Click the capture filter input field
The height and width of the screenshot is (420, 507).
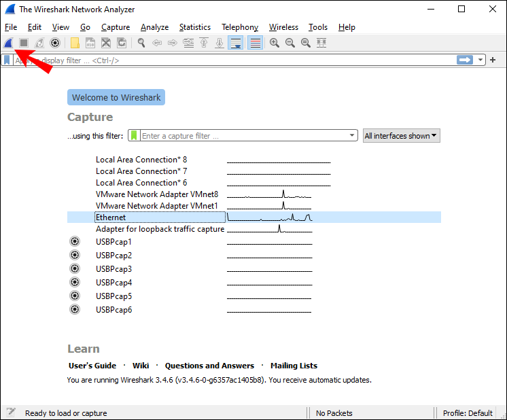pos(244,136)
